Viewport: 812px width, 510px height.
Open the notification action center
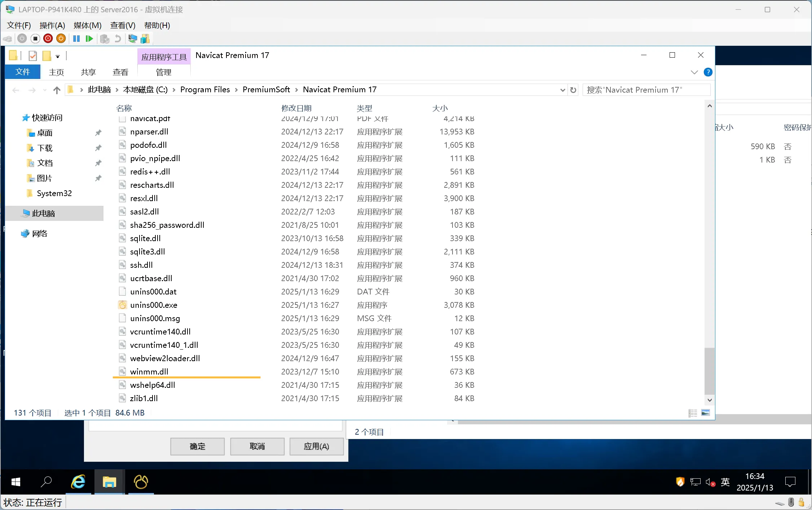tap(790, 482)
